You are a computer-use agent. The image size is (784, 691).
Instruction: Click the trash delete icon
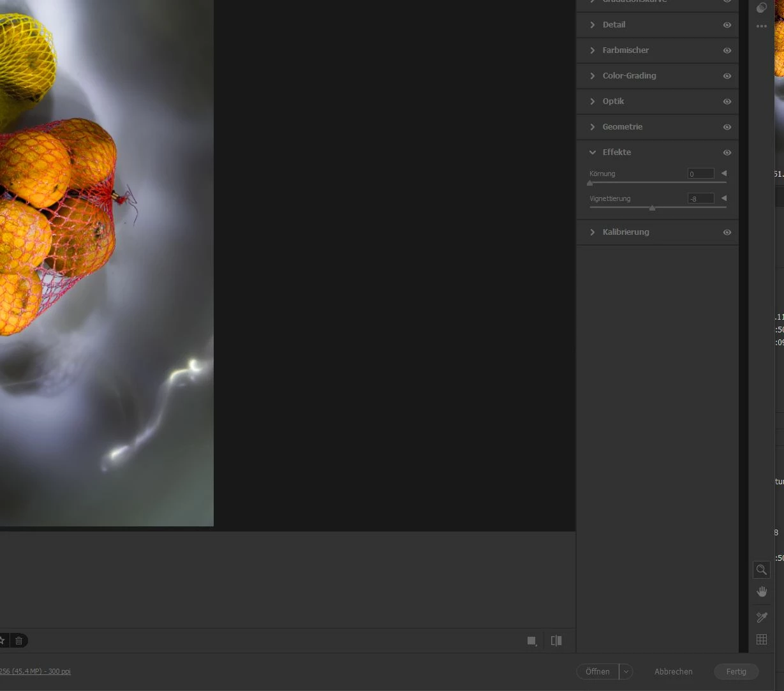click(x=19, y=641)
